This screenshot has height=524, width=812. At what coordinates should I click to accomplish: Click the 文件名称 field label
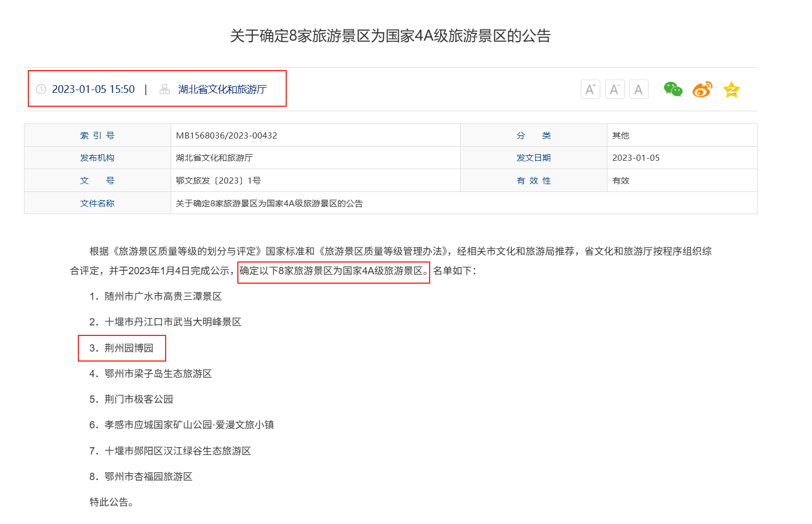tap(98, 203)
